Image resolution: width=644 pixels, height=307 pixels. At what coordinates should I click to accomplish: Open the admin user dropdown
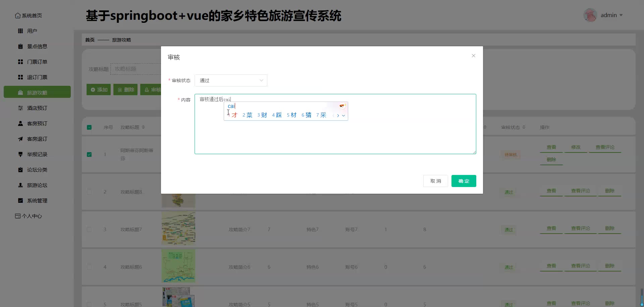611,15
